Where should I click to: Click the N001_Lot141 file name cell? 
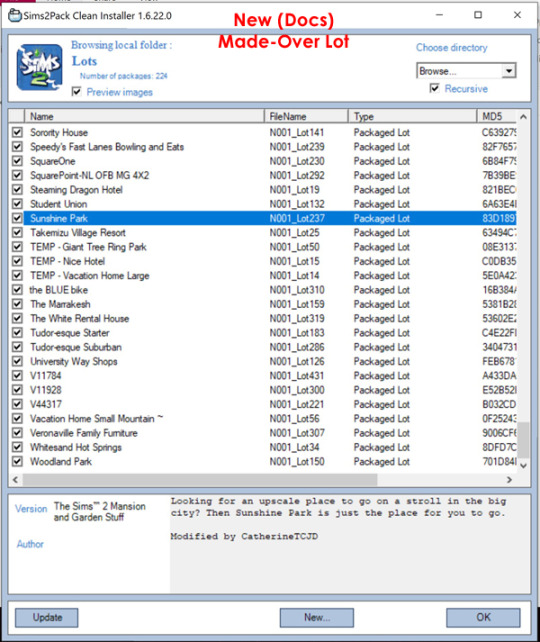[x=297, y=132]
